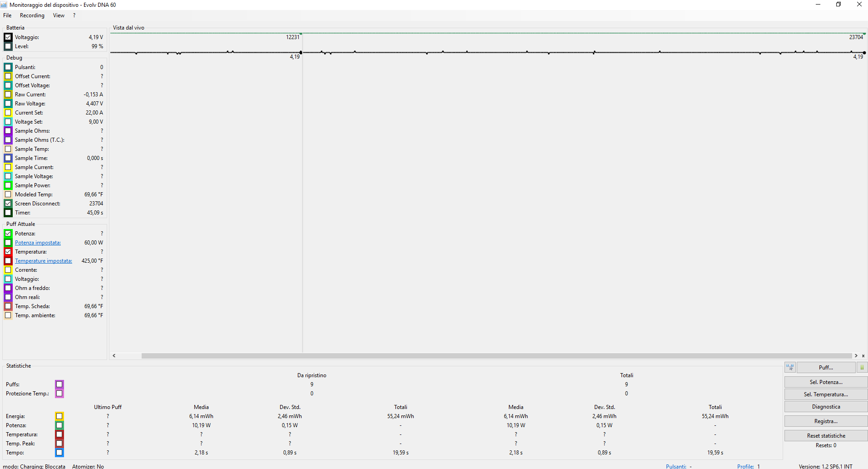Screen dimensions: 868x469
Task: Click the app icon in title bar
Action: (x=4, y=5)
